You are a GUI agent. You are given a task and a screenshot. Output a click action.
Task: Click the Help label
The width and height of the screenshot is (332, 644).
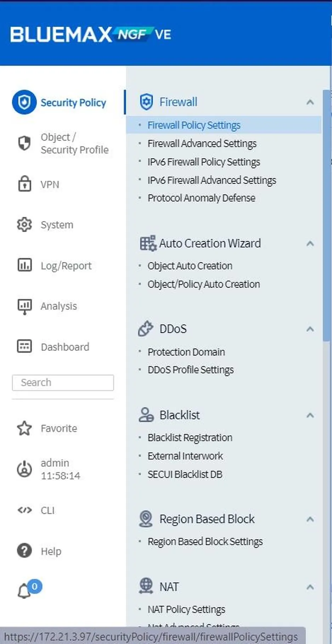pos(51,551)
